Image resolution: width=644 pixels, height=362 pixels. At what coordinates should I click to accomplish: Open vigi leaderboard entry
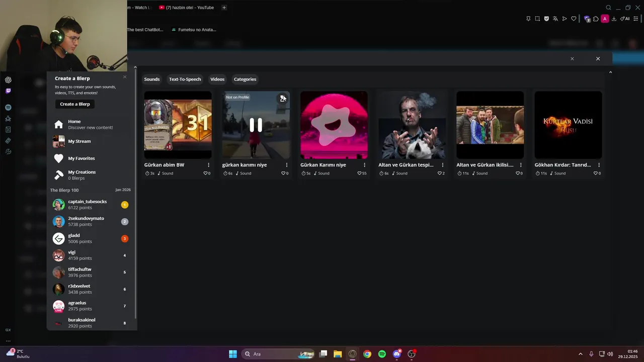[x=91, y=255]
